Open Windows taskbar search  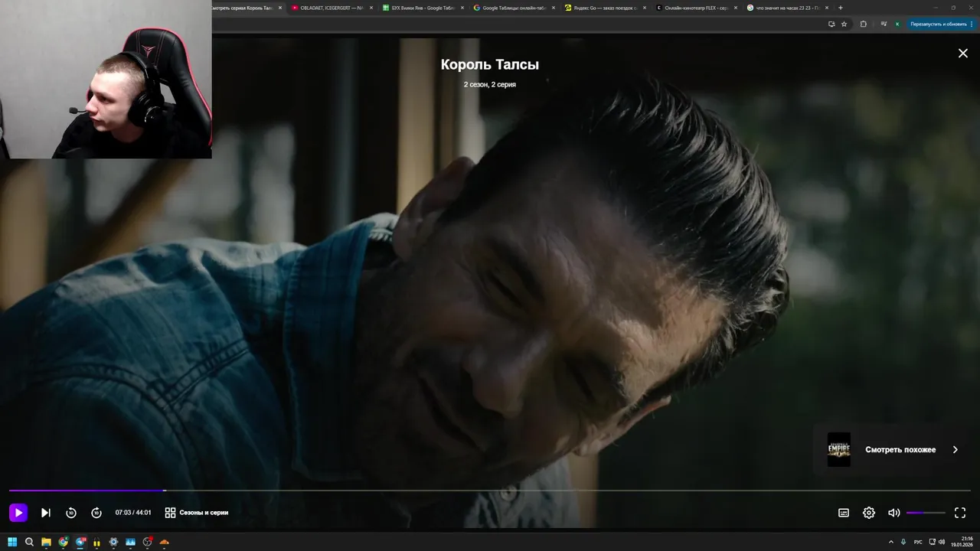point(29,542)
